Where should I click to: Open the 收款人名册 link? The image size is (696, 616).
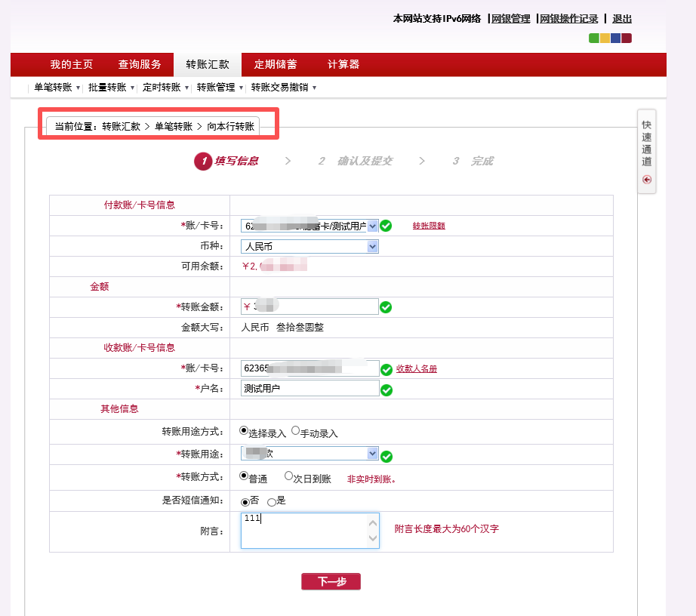(x=417, y=368)
